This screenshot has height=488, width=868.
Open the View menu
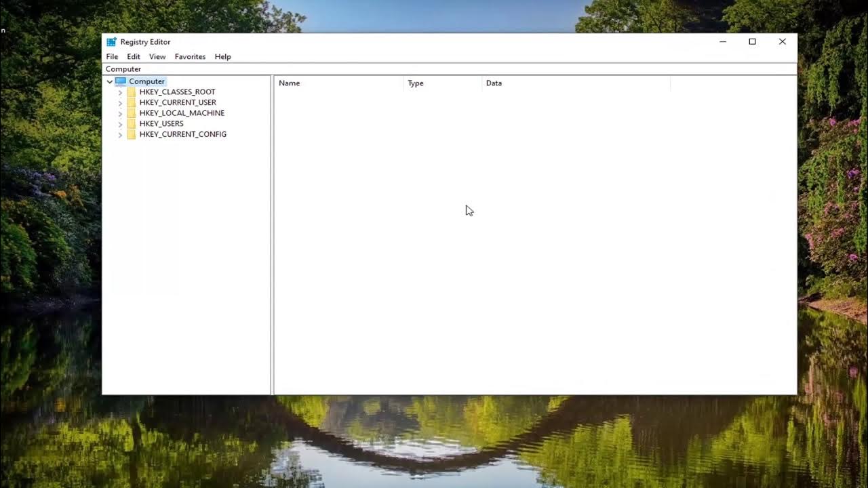(157, 57)
